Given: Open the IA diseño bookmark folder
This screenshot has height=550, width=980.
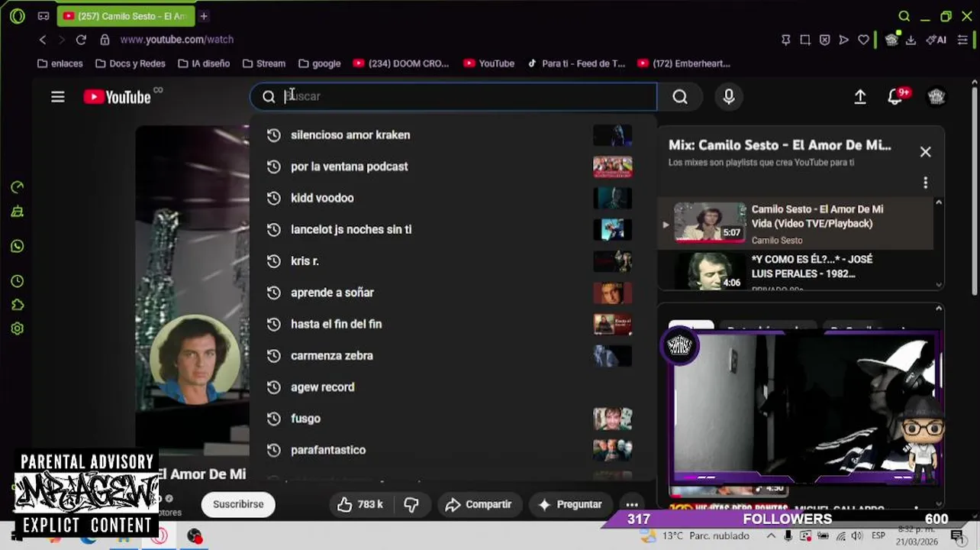Looking at the screenshot, I should (203, 63).
